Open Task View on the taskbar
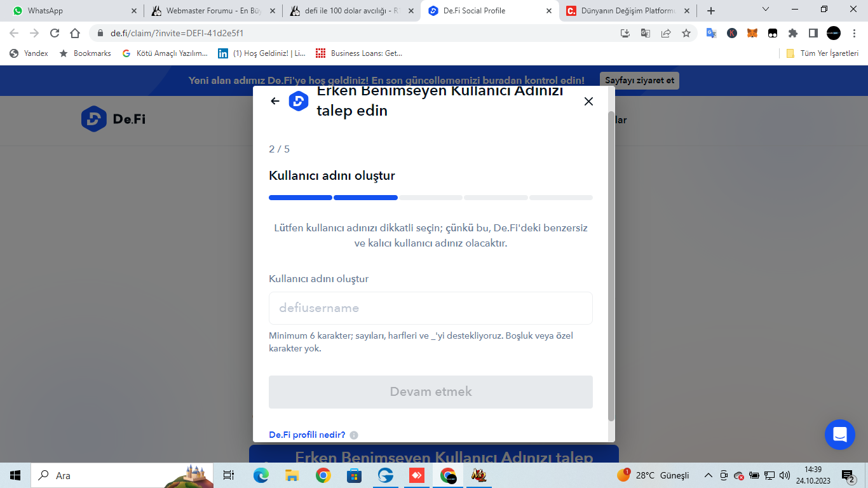The width and height of the screenshot is (868, 488). pyautogui.click(x=229, y=475)
